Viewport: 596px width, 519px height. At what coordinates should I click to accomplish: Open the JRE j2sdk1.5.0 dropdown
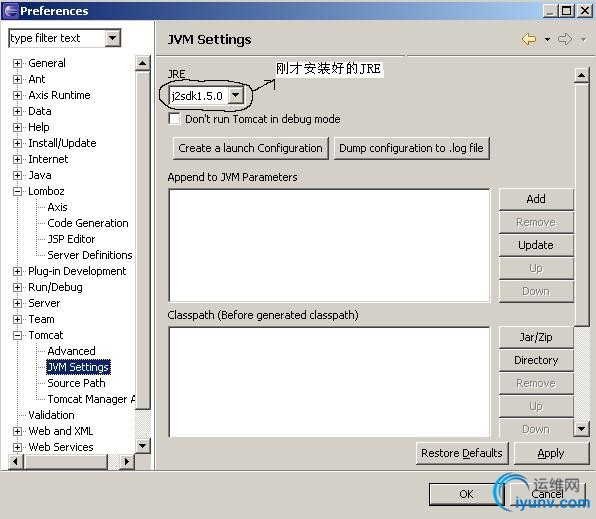(236, 95)
